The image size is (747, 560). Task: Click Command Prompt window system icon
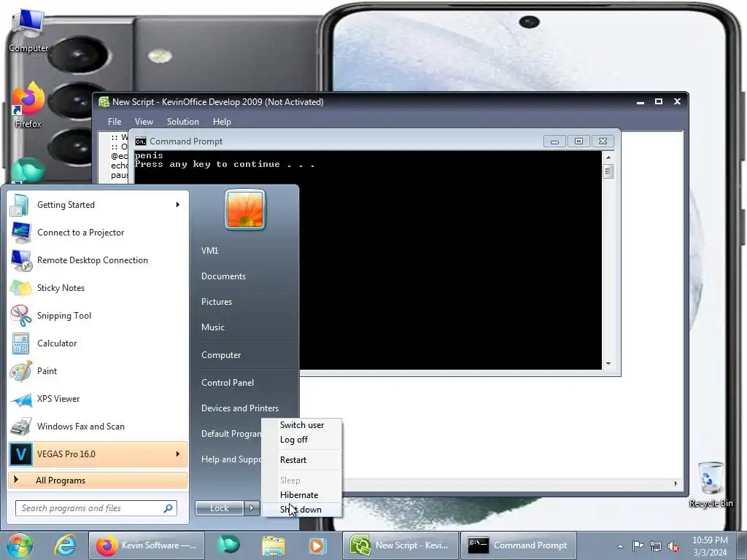click(x=141, y=141)
